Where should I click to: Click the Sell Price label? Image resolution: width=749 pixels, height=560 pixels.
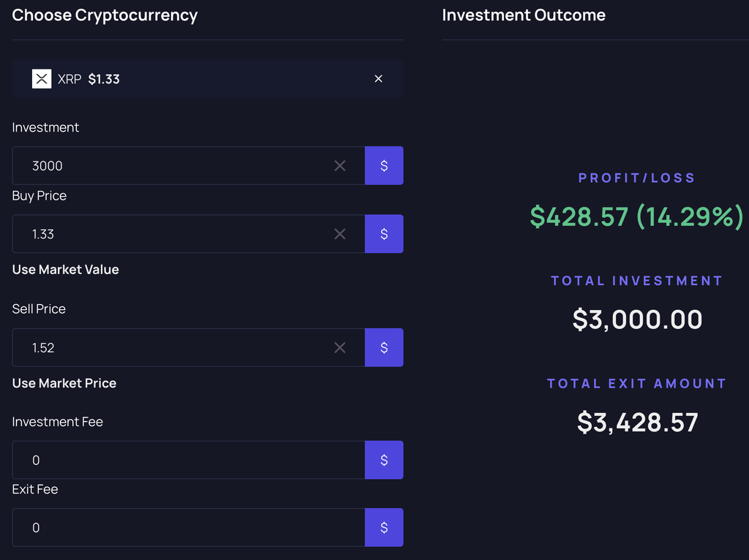click(39, 309)
